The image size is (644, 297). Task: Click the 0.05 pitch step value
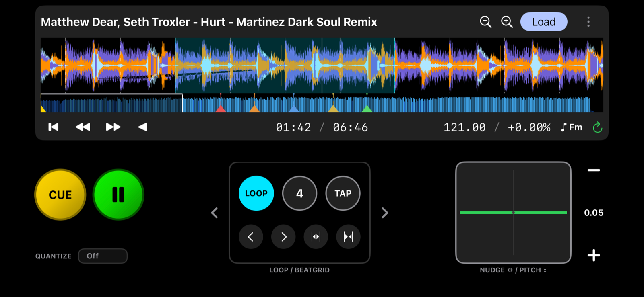(594, 213)
